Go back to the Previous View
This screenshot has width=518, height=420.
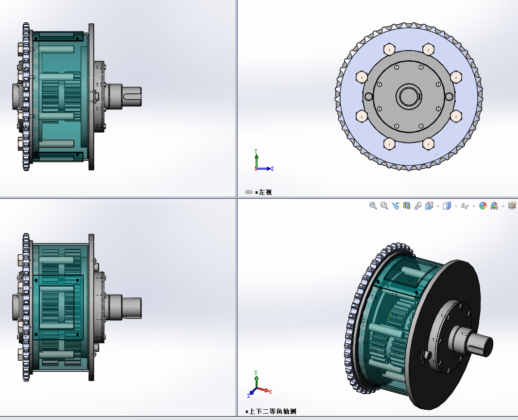(395, 206)
